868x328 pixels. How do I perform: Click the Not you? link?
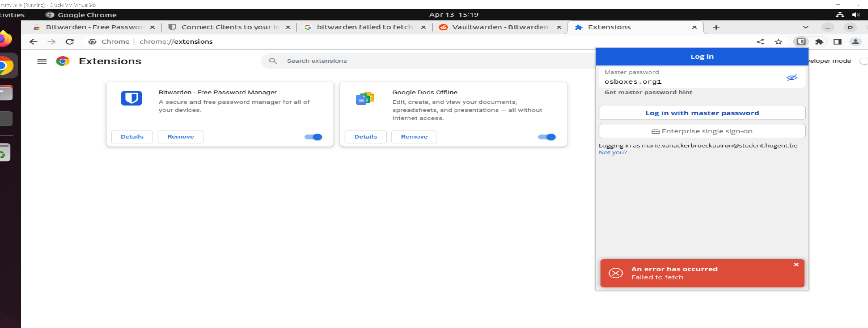click(x=613, y=153)
